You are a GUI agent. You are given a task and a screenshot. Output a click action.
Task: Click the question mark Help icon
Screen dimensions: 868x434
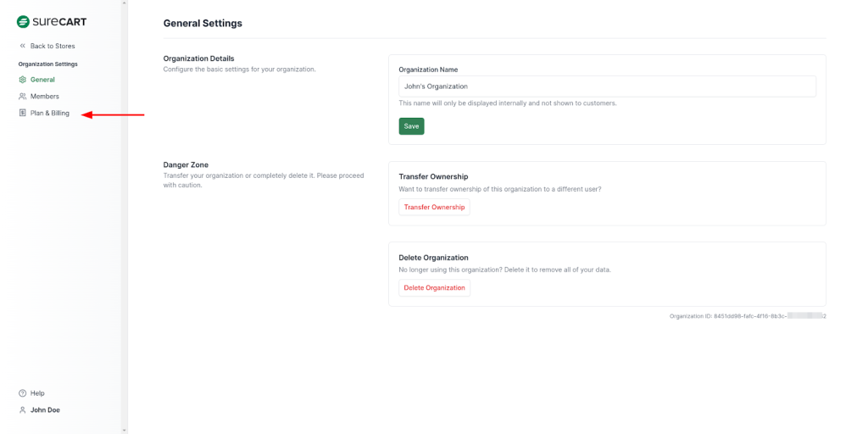(x=23, y=393)
